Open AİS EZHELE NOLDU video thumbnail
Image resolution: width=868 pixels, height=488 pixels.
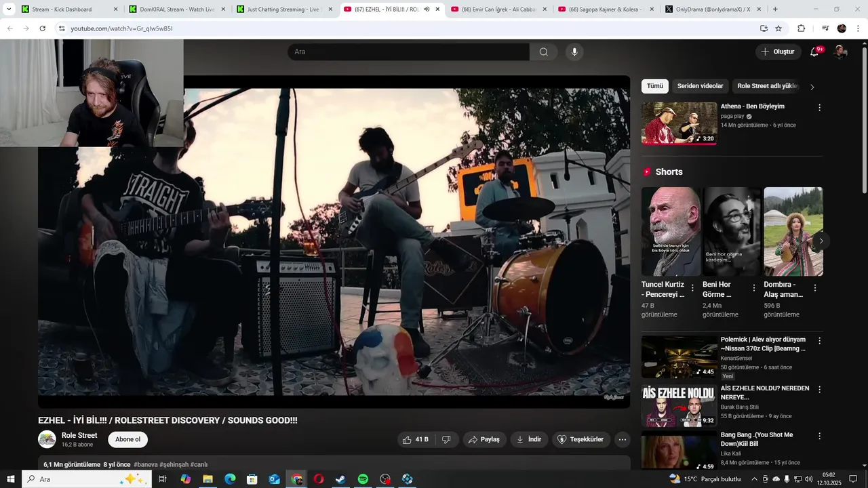[x=679, y=406]
